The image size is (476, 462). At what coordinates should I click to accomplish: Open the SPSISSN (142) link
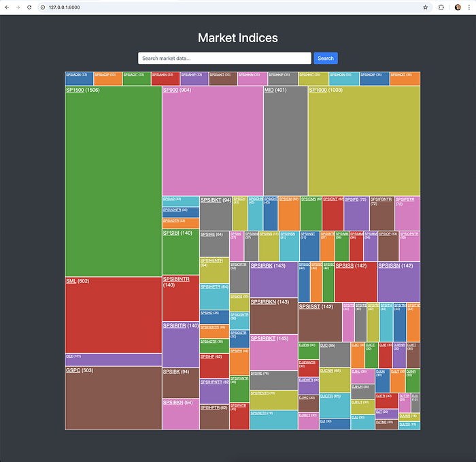pyautogui.click(x=389, y=266)
